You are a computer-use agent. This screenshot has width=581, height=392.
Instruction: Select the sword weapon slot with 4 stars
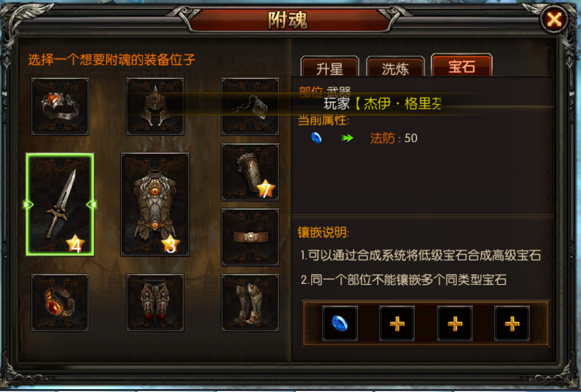tap(60, 204)
